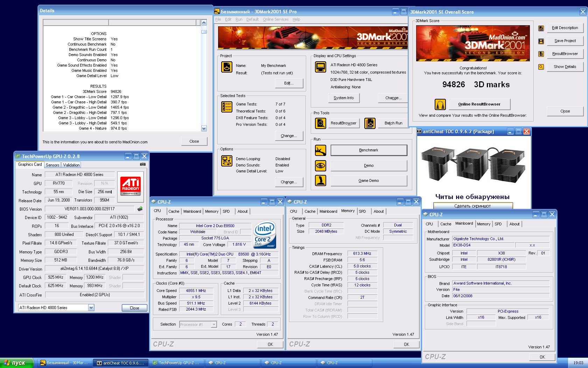The width and height of the screenshot is (588, 368).
Task: Click the DRAM Frequency value 613.3 MHz
Action: [x=362, y=253]
